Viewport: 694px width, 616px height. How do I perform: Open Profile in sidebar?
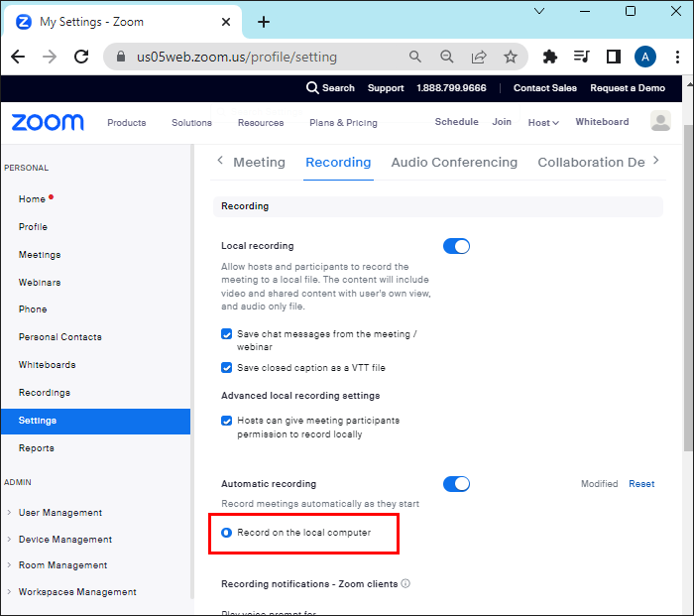(x=33, y=227)
